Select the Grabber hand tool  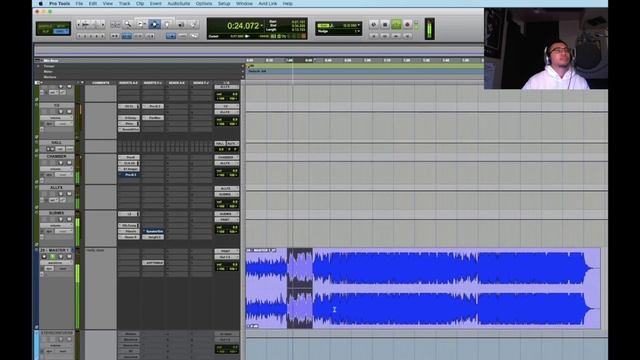167,24
